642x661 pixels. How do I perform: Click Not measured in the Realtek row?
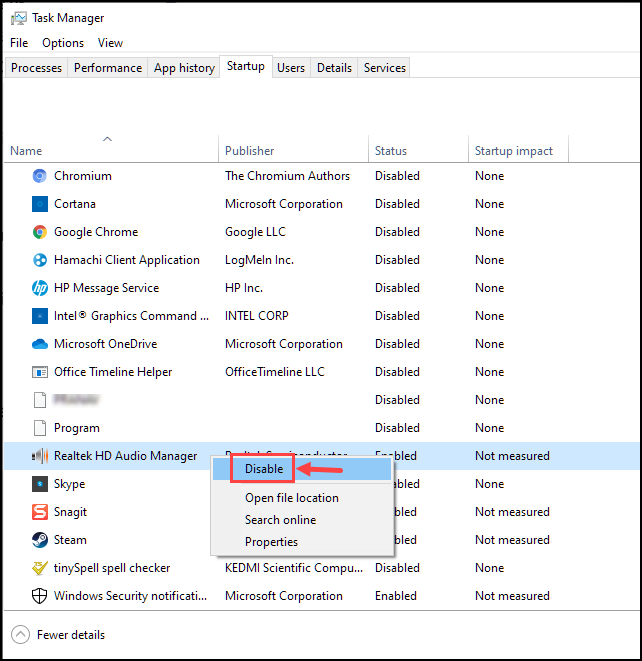coord(512,456)
